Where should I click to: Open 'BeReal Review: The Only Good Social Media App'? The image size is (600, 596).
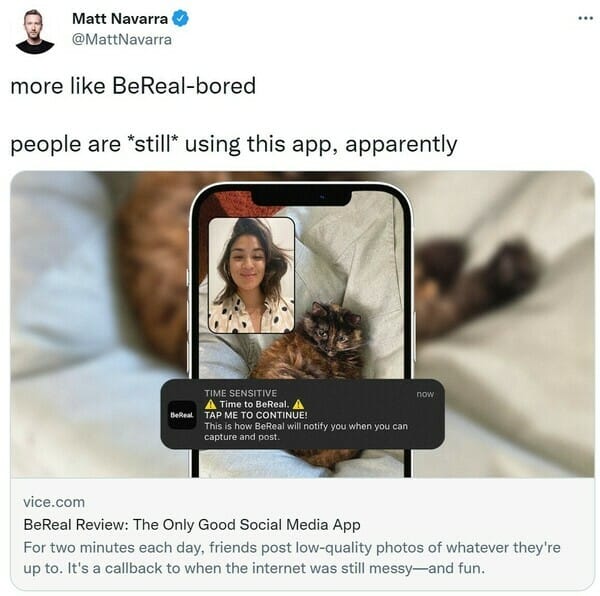[192, 524]
